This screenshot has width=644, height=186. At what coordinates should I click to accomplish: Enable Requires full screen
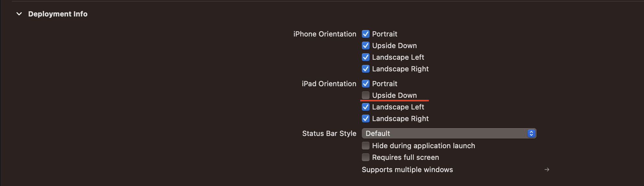click(366, 157)
